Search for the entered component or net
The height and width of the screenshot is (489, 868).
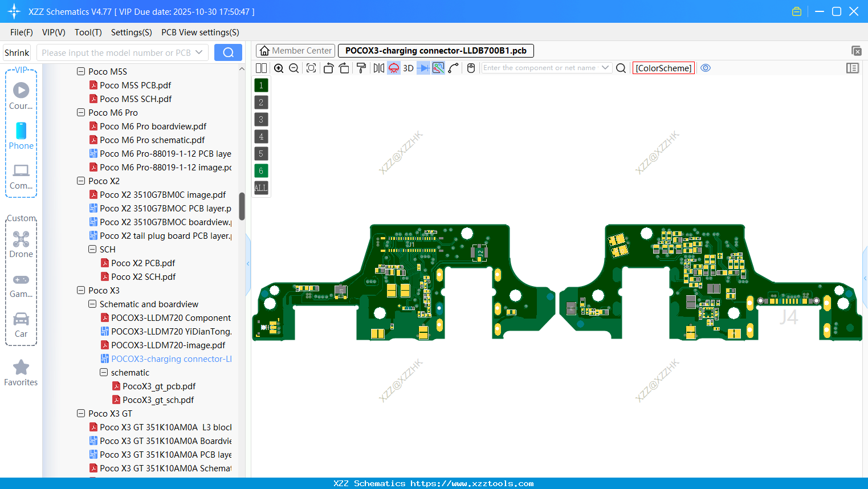(x=621, y=68)
